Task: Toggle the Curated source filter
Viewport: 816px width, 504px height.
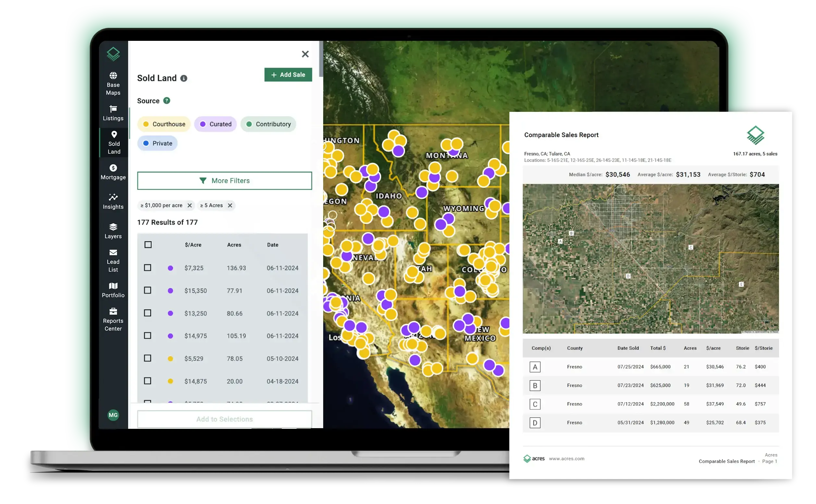Action: pyautogui.click(x=215, y=124)
